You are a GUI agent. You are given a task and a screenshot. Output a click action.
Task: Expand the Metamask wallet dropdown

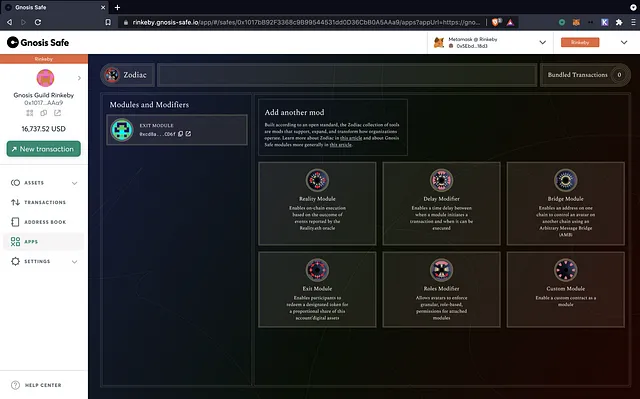click(x=542, y=42)
